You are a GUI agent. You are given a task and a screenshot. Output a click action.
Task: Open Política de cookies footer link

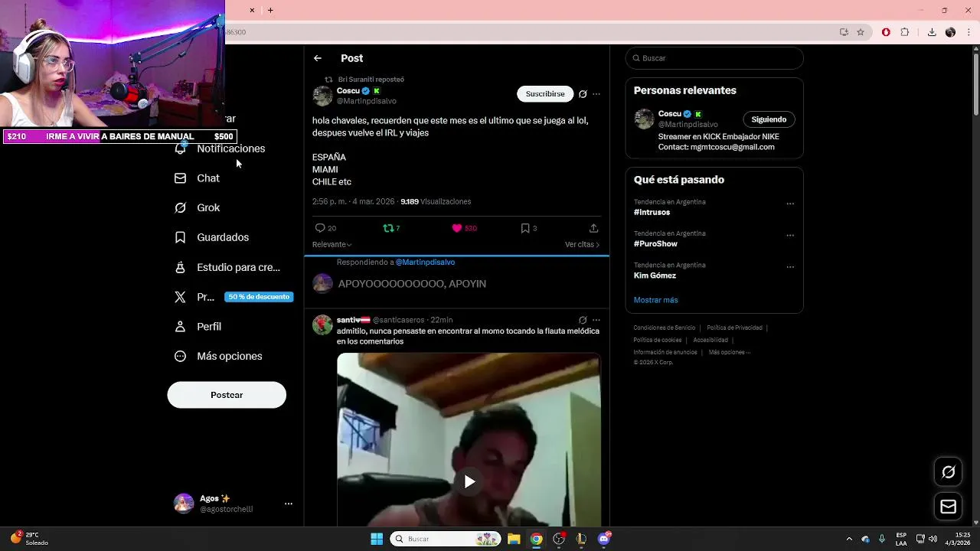pos(657,340)
